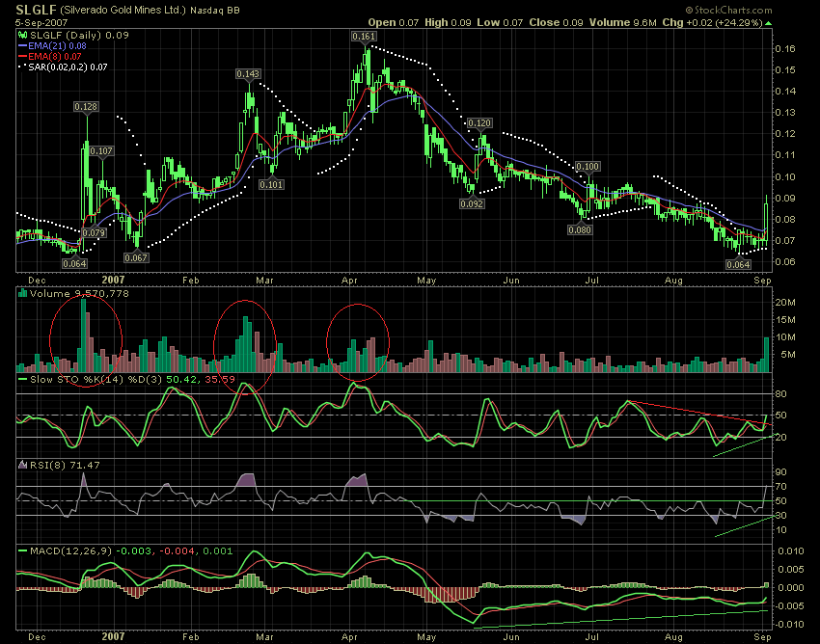
Task: Click the 0.143 price label
Action: tap(248, 73)
